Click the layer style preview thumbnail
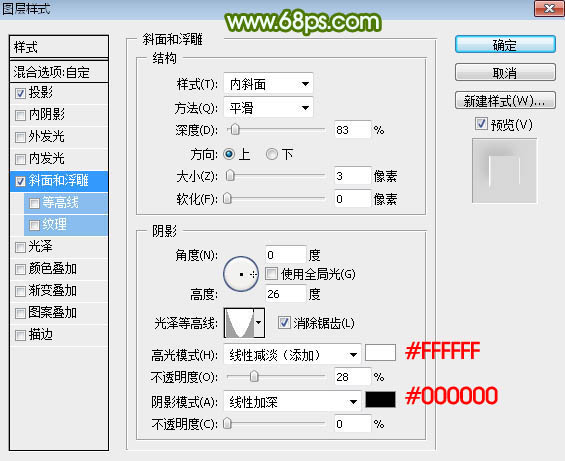The width and height of the screenshot is (565, 461). pyautogui.click(x=504, y=171)
